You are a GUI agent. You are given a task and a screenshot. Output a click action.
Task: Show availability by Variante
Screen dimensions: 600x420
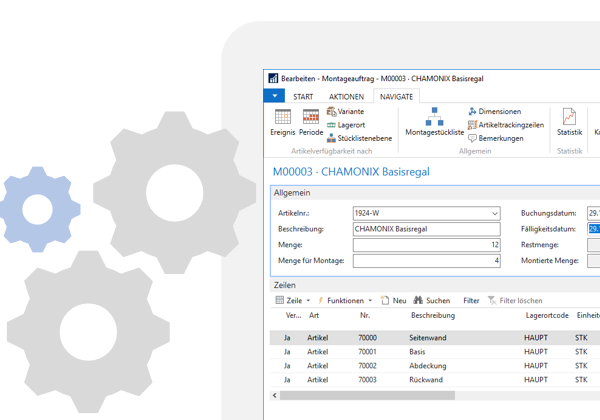tap(345, 111)
